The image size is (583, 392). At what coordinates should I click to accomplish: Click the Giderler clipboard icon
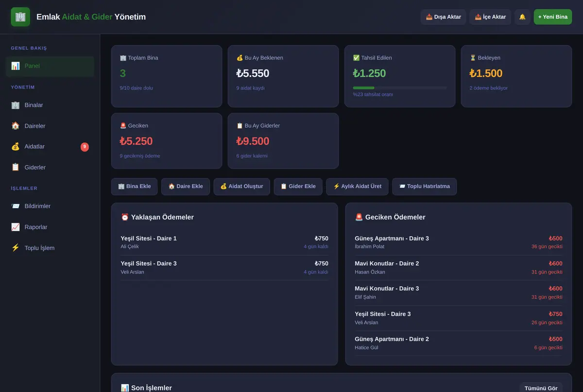(x=15, y=167)
